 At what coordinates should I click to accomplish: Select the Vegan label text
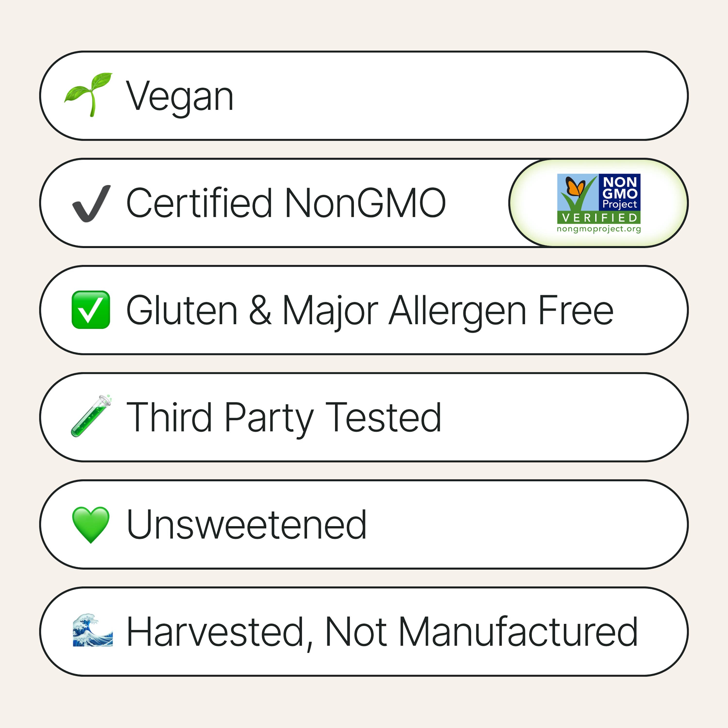tap(180, 97)
